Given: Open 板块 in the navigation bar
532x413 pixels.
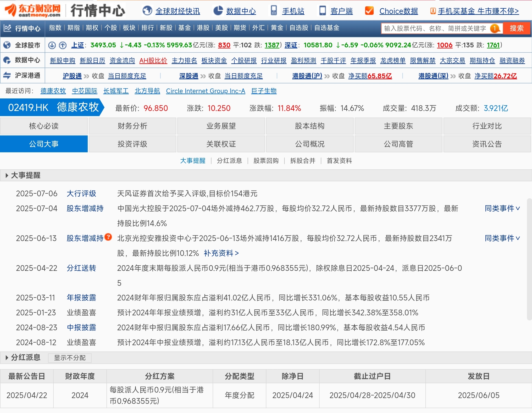Looking at the screenshot, I should tap(129, 28).
